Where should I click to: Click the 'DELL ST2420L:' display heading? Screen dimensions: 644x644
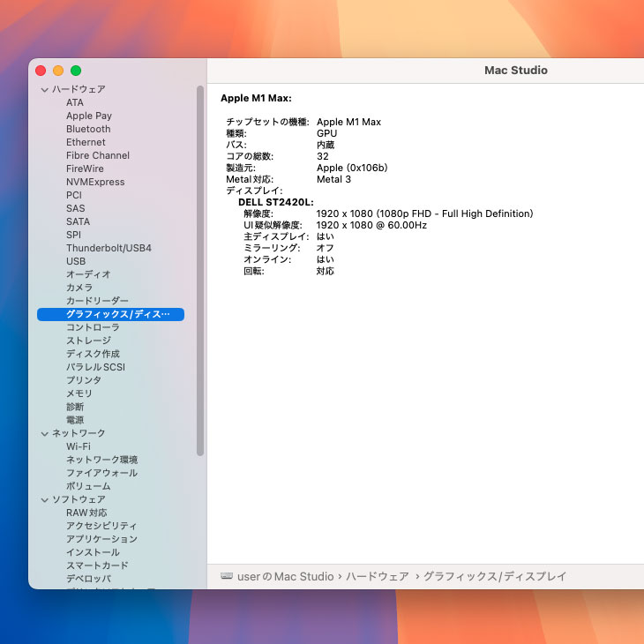276,202
